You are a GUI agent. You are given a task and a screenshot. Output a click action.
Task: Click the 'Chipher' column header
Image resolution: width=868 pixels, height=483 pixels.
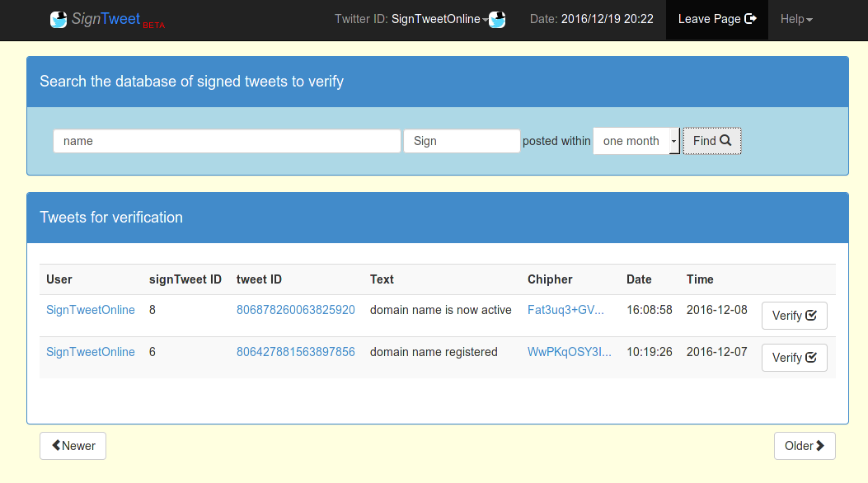coord(550,279)
